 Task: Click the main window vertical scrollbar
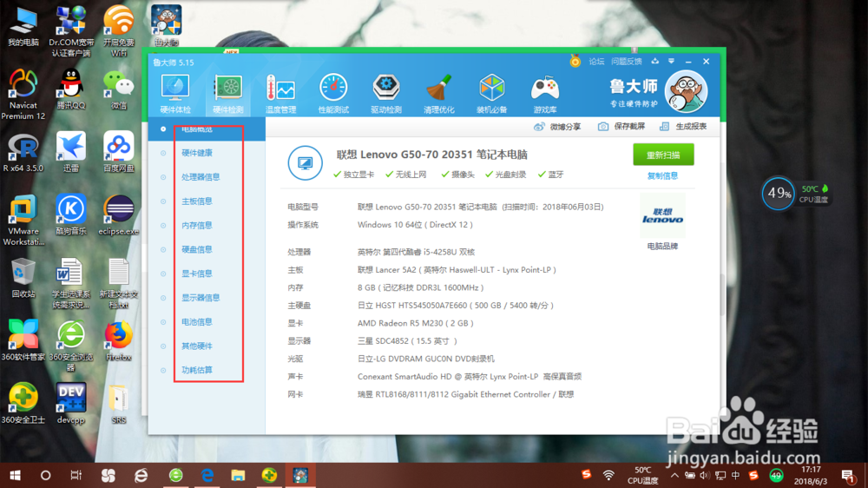pos(722,294)
